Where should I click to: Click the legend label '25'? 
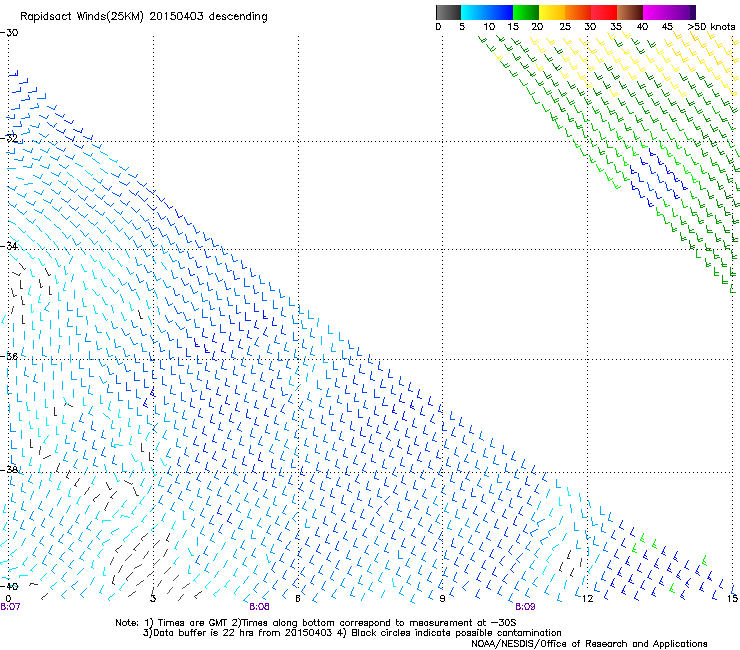pos(565,27)
